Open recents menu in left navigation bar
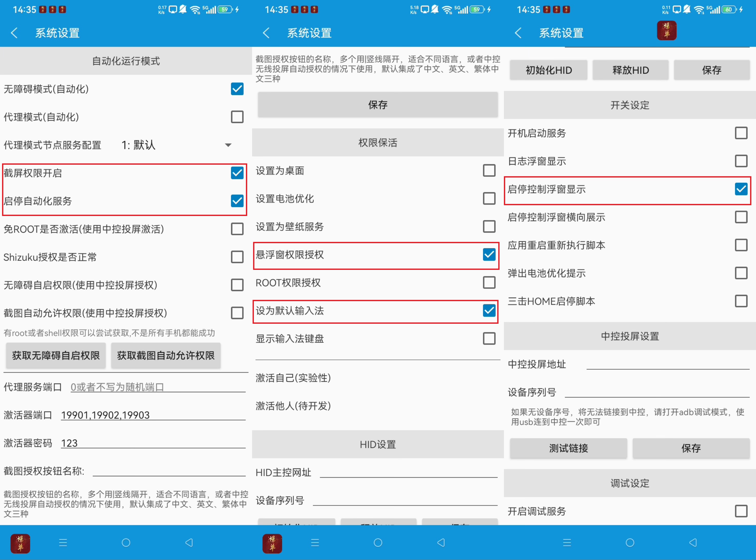Image resolution: width=756 pixels, height=560 pixels. point(63,543)
